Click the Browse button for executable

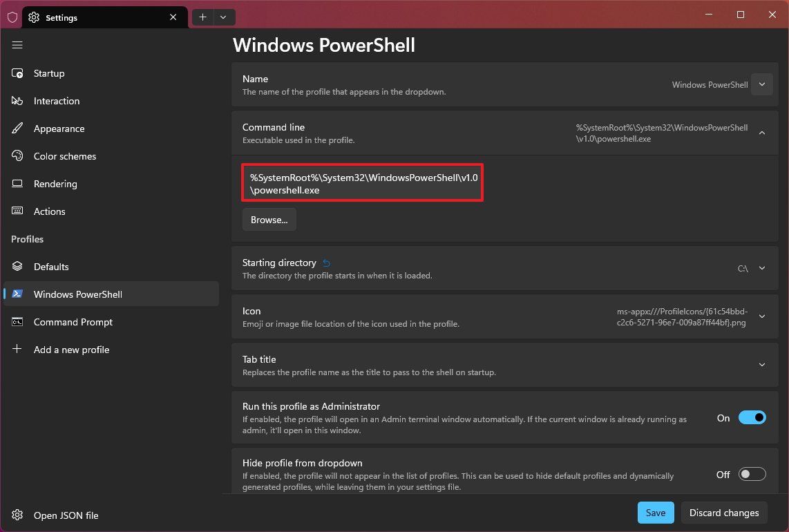tap(269, 220)
